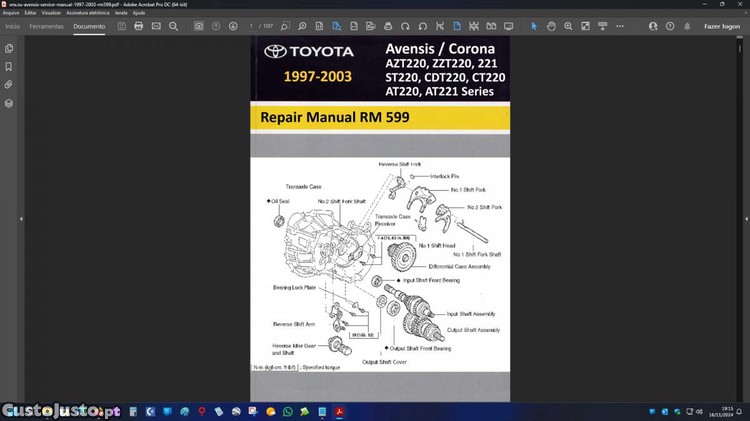750x421 pixels.
Task: Switch to the Ferramentas tab
Action: 46,26
